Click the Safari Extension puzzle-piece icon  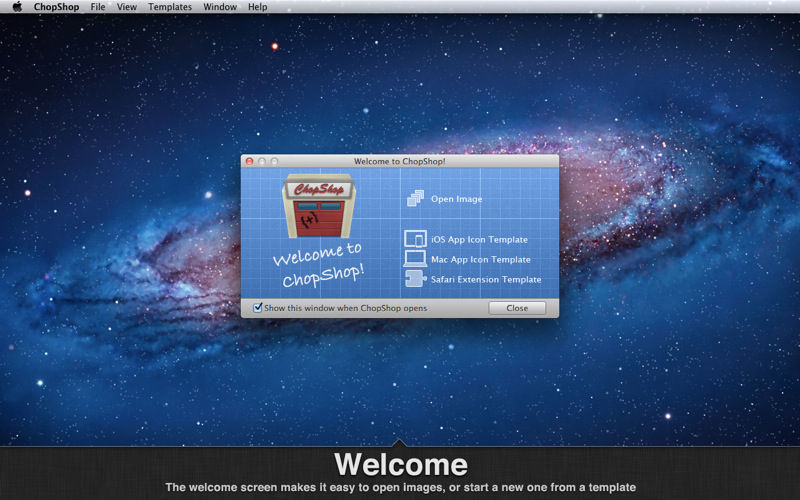415,279
